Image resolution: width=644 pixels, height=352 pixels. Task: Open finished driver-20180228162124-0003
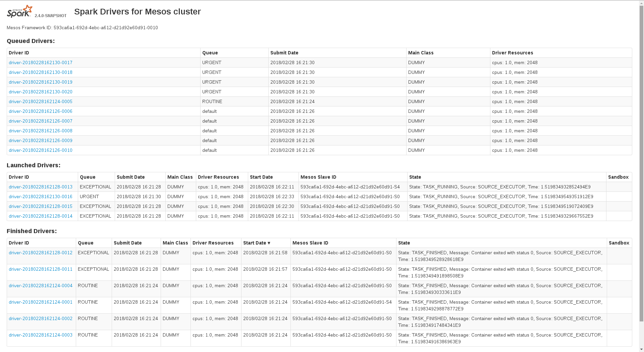(41, 335)
